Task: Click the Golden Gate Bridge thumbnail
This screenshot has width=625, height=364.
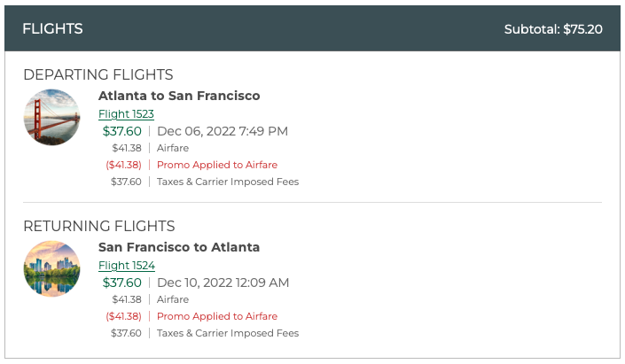Action: tap(51, 117)
